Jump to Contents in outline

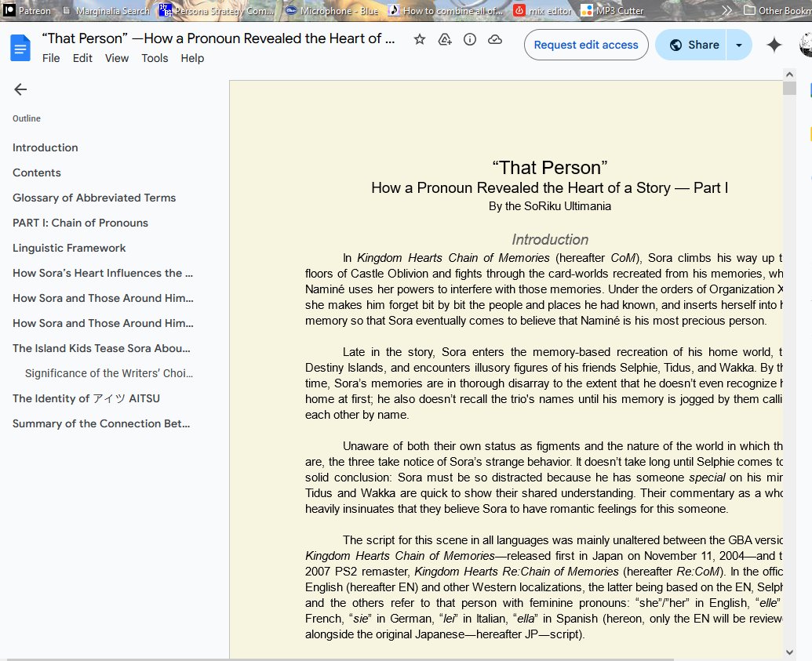point(36,173)
